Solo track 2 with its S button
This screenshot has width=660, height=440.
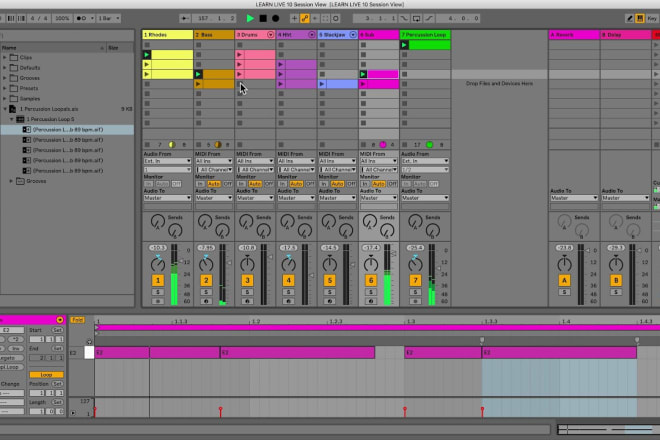tap(206, 292)
